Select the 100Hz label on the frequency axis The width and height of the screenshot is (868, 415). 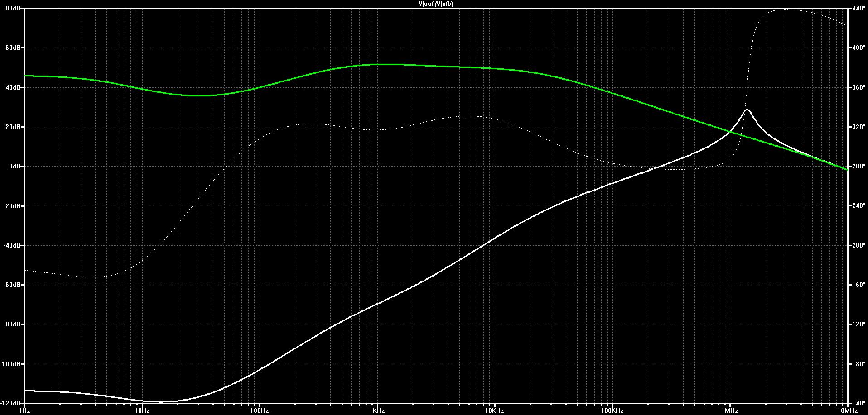[x=260, y=411]
